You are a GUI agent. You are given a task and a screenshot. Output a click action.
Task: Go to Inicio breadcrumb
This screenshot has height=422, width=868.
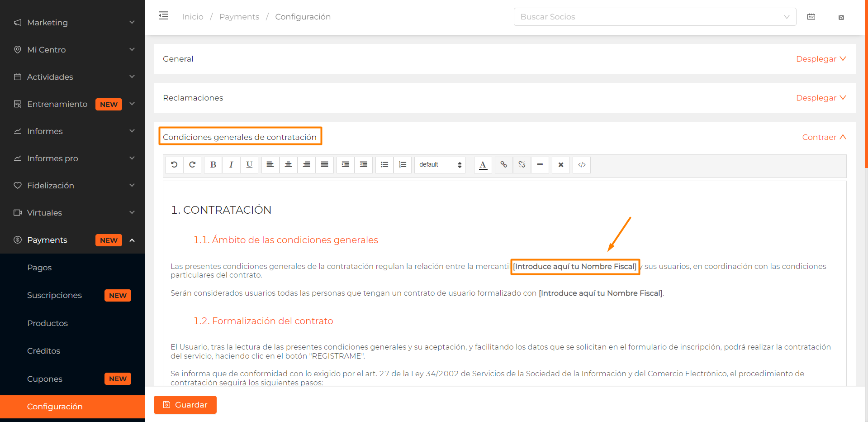[x=193, y=17]
